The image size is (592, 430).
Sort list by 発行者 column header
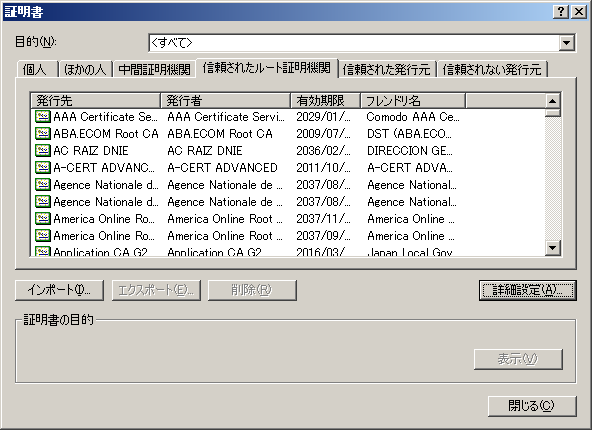(x=226, y=100)
